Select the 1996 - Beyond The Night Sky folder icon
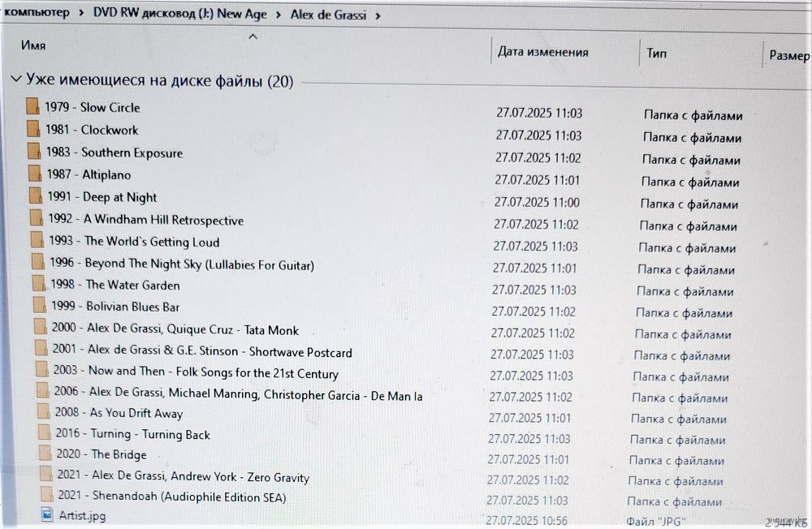This screenshot has width=812, height=529. click(x=38, y=262)
